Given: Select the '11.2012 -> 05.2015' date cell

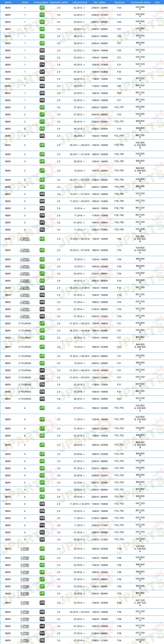Looking at the screenshot, I should tap(80, 201).
